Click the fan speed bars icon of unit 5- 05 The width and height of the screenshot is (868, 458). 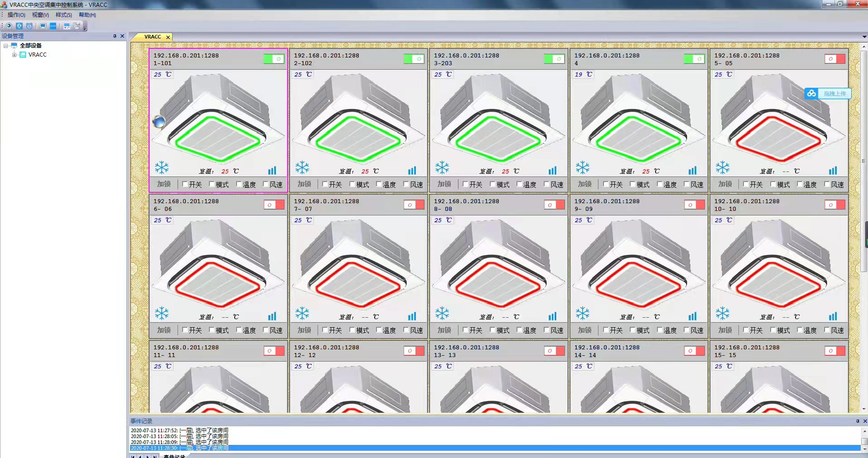pos(833,171)
